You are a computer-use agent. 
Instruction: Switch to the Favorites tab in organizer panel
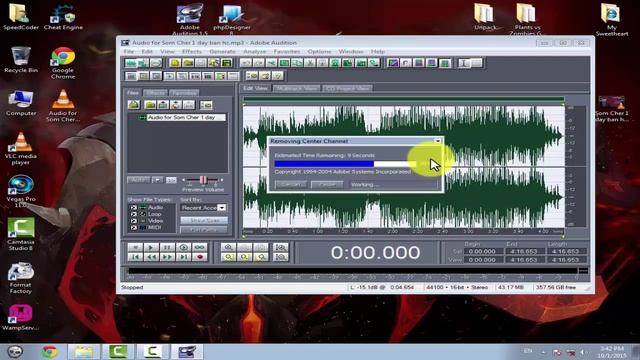(184, 93)
